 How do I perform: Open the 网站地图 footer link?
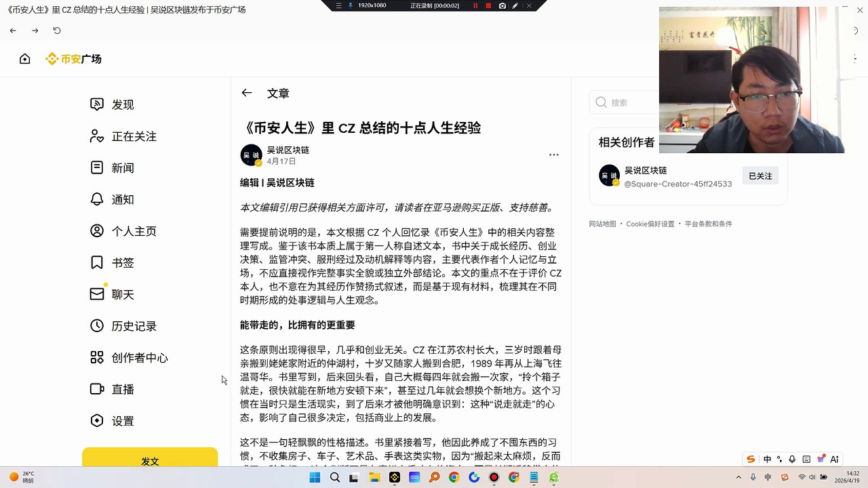click(602, 224)
